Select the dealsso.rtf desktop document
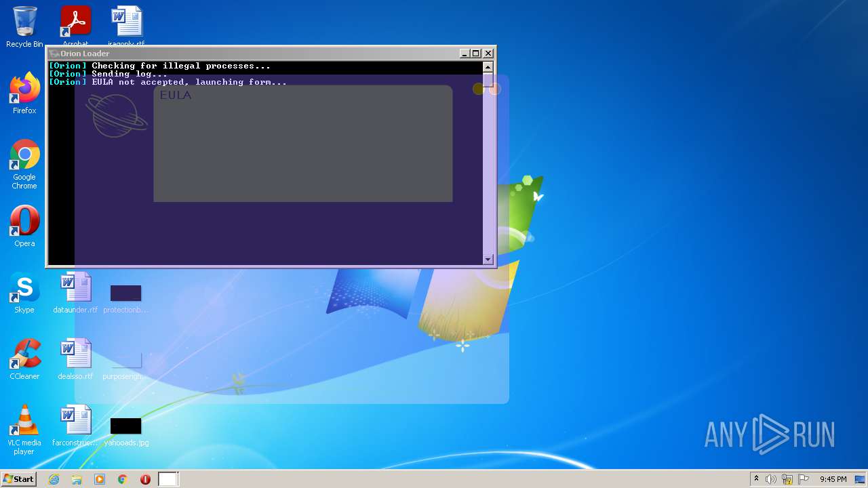 (75, 359)
